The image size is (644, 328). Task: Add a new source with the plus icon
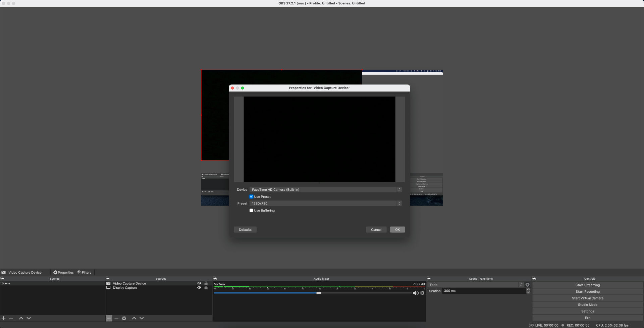[x=109, y=318]
